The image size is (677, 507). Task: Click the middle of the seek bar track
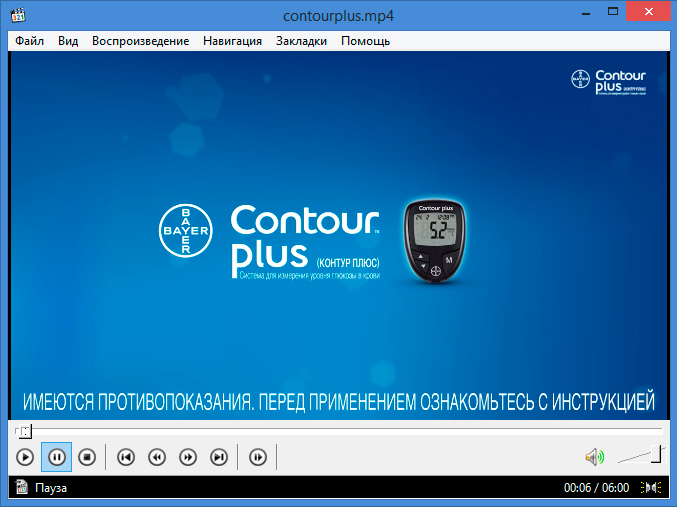point(338,430)
